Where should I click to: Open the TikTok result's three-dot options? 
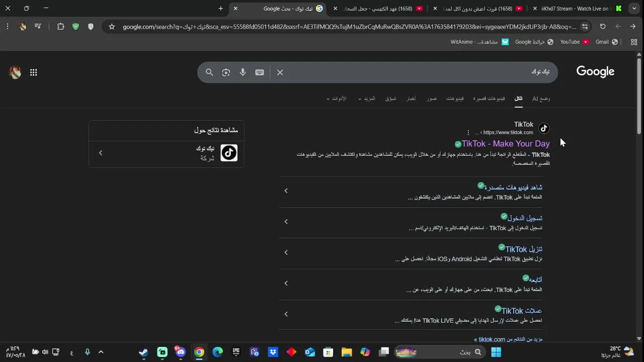[x=468, y=133]
